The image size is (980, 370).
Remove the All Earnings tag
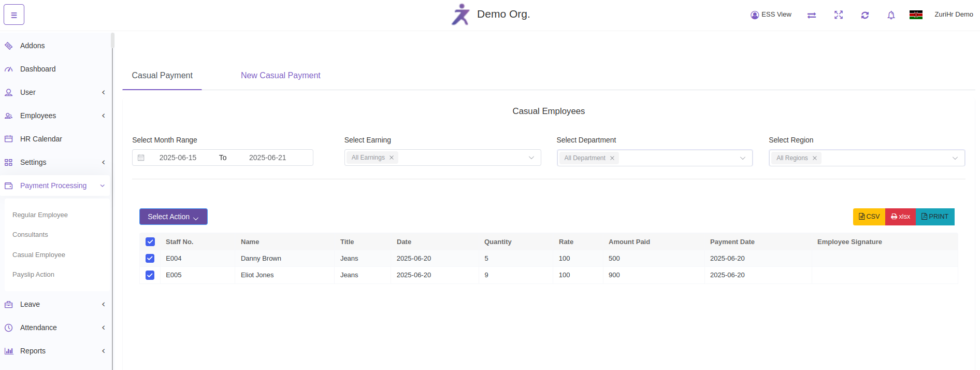click(x=392, y=158)
